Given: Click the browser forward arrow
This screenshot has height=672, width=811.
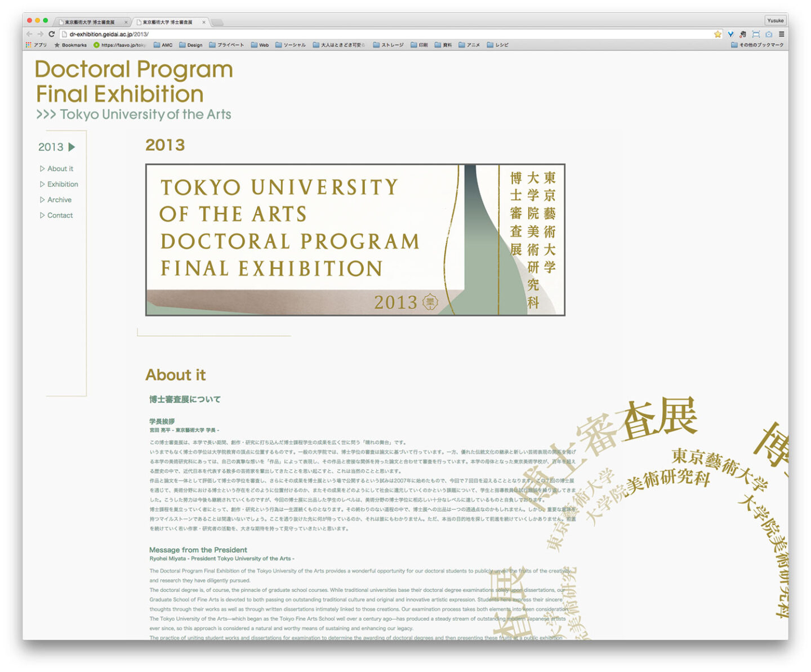Looking at the screenshot, I should 40,34.
